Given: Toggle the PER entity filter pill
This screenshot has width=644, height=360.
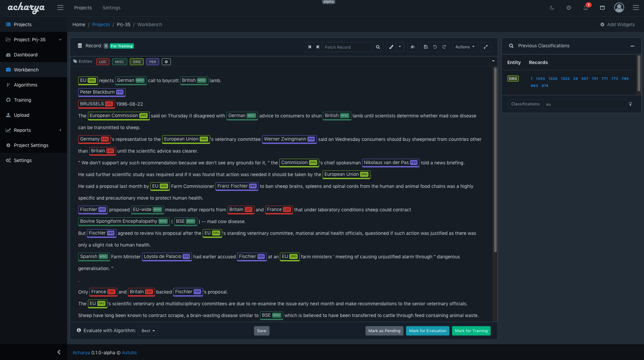Looking at the screenshot, I should [153, 61].
